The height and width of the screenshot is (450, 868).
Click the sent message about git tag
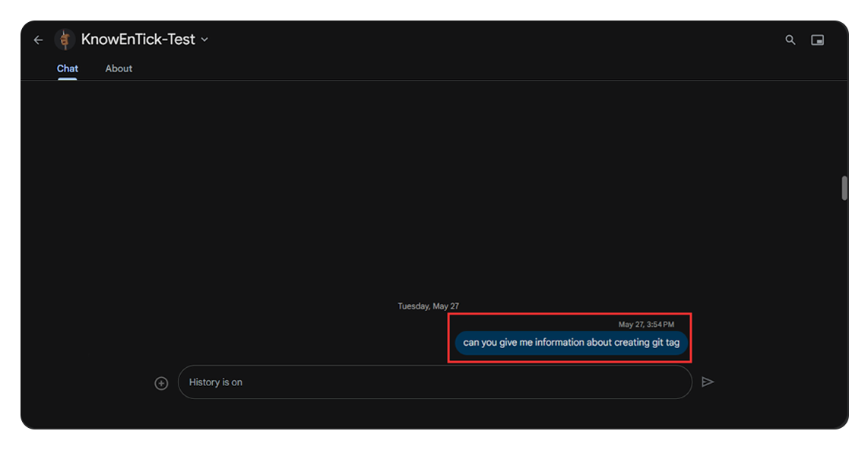pyautogui.click(x=571, y=343)
